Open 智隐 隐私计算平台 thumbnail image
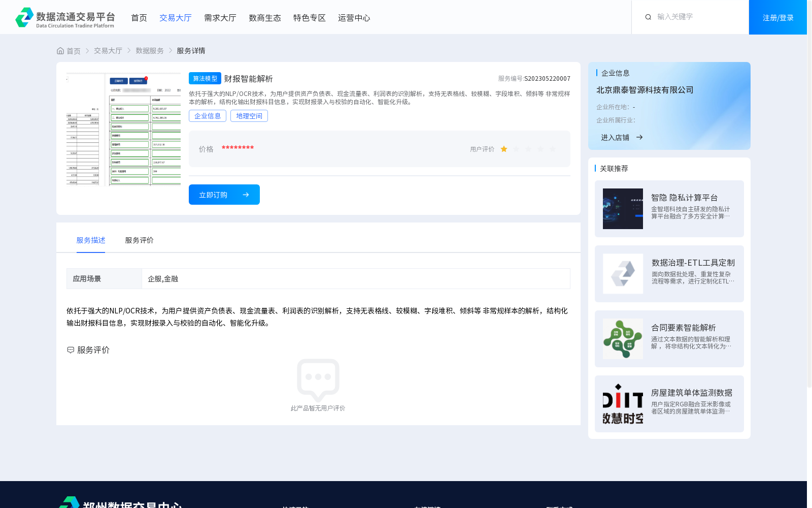The image size is (812, 508). point(623,209)
